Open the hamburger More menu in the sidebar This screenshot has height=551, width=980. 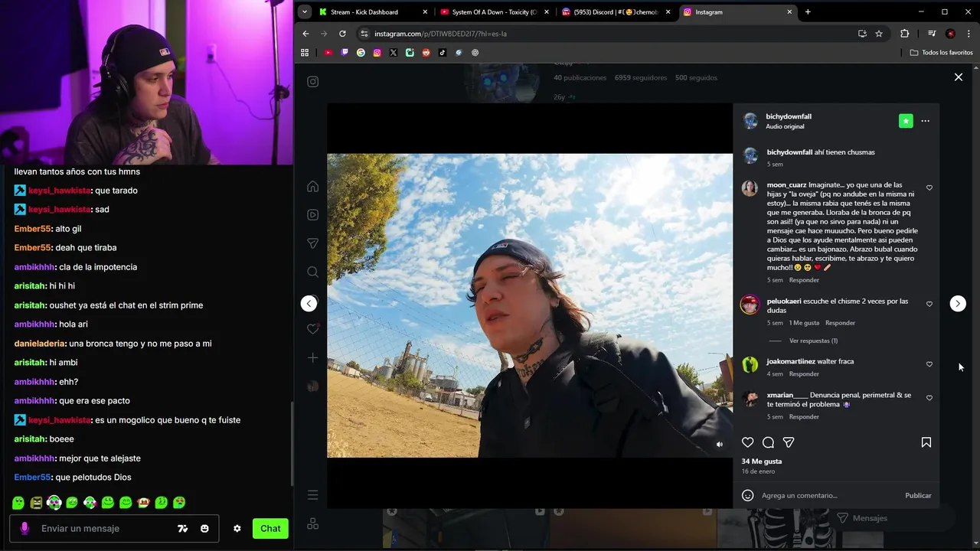pos(312,495)
